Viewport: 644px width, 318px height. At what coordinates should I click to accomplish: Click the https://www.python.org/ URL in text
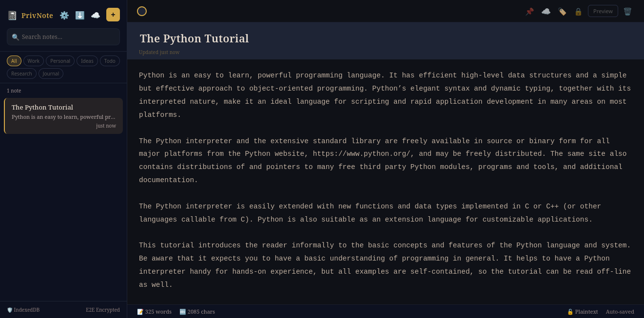(x=361, y=154)
